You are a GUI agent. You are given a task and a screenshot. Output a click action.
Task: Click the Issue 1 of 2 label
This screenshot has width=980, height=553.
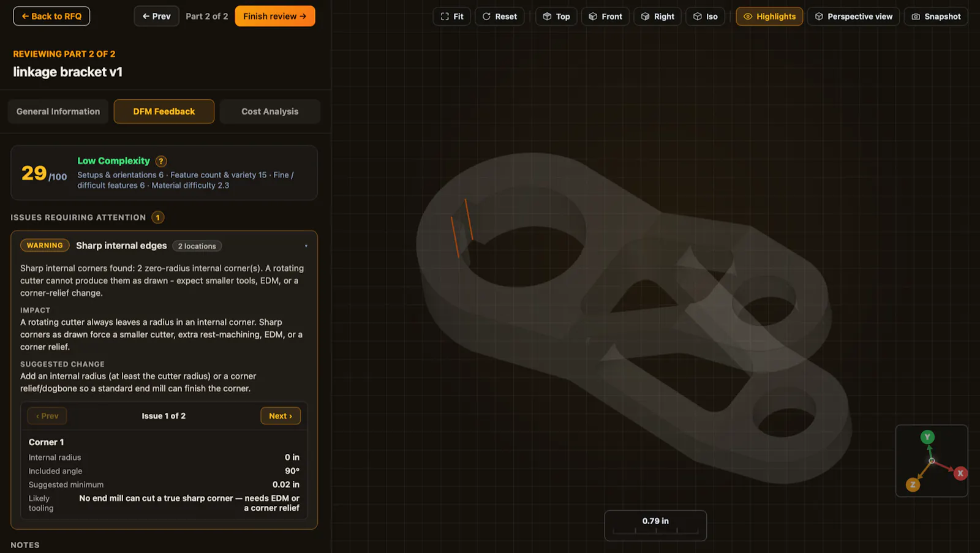(164, 416)
